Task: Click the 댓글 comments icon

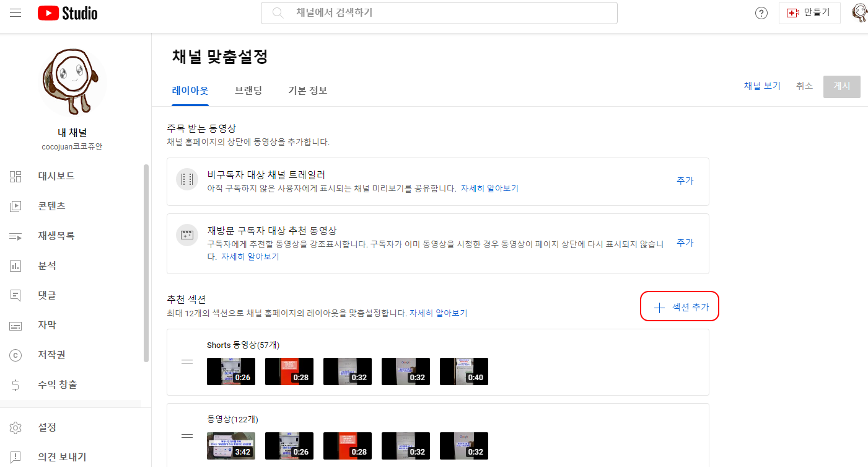Action: coord(16,295)
